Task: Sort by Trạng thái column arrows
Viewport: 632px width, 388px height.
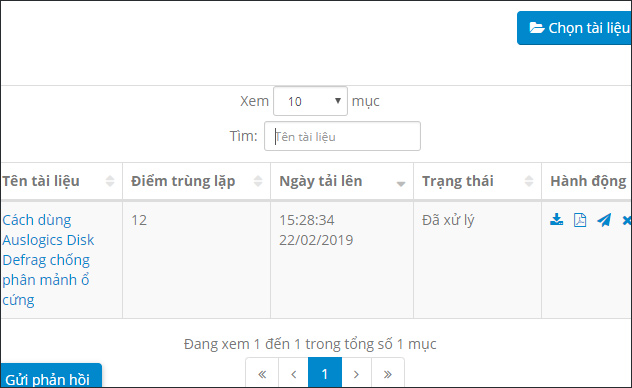Action: coord(529,181)
